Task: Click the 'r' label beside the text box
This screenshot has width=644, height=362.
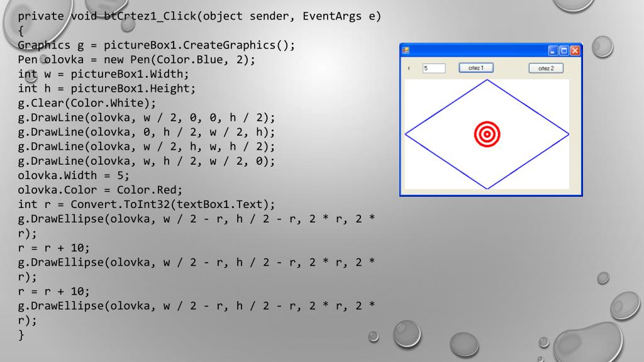Action: point(409,69)
